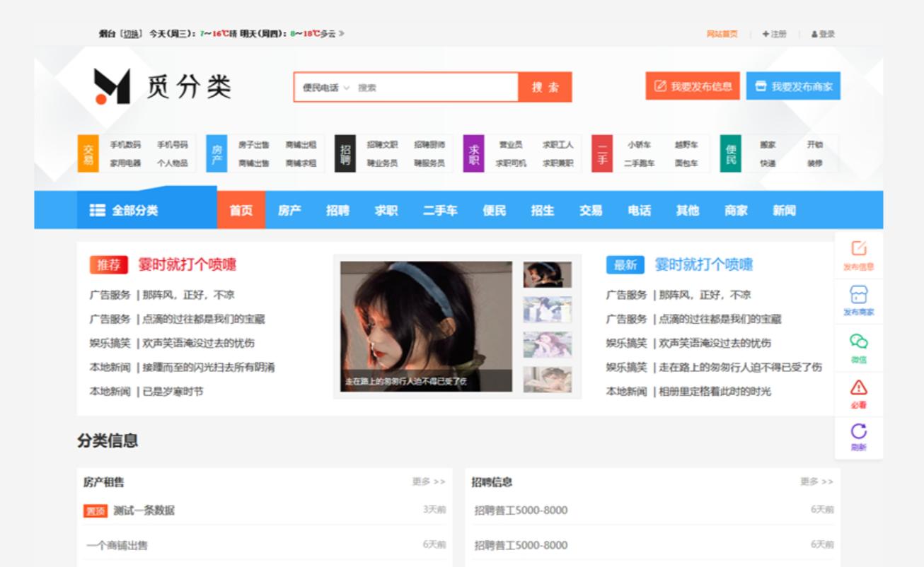Switch city via the 切换 link
Viewport: 924px width, 567px height.
click(x=130, y=33)
